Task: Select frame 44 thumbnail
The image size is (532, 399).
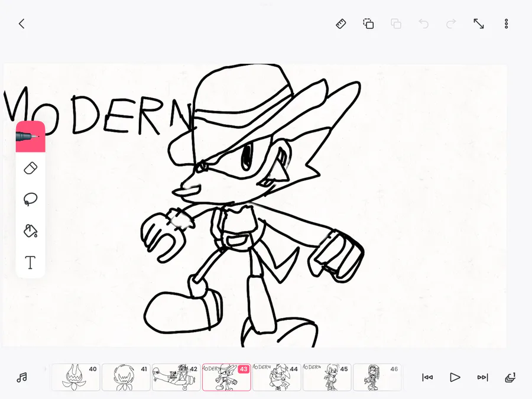Action: 277,377
